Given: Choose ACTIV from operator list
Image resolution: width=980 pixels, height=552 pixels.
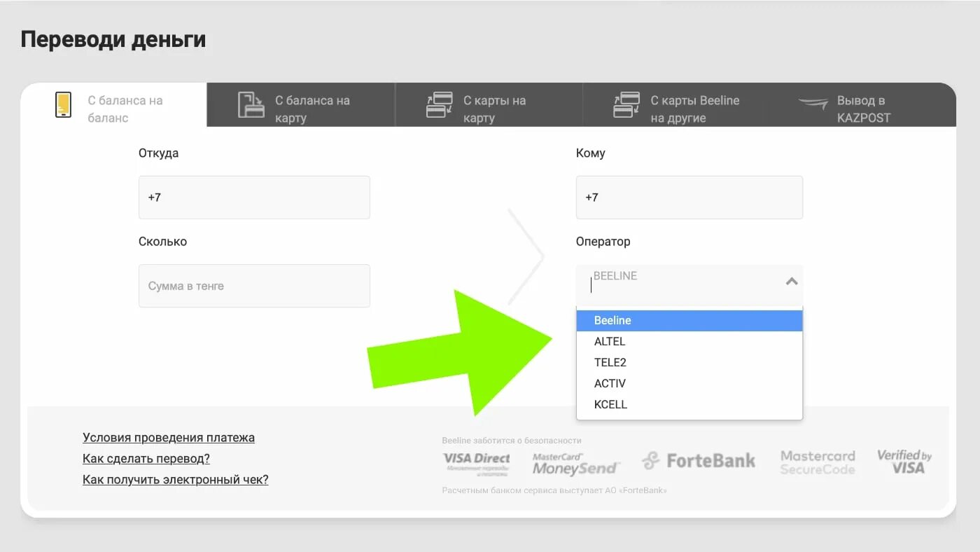Looking at the screenshot, I should click(689, 384).
